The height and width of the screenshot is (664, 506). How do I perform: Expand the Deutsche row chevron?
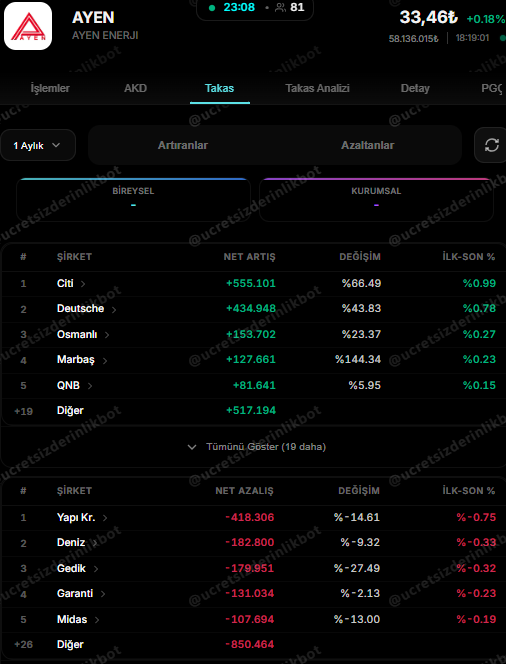(x=113, y=310)
